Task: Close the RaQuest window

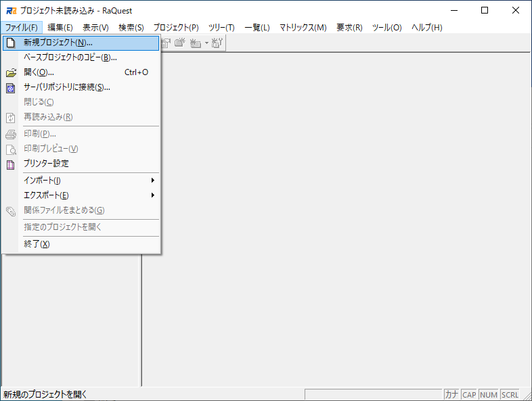Action: pyautogui.click(x=516, y=11)
